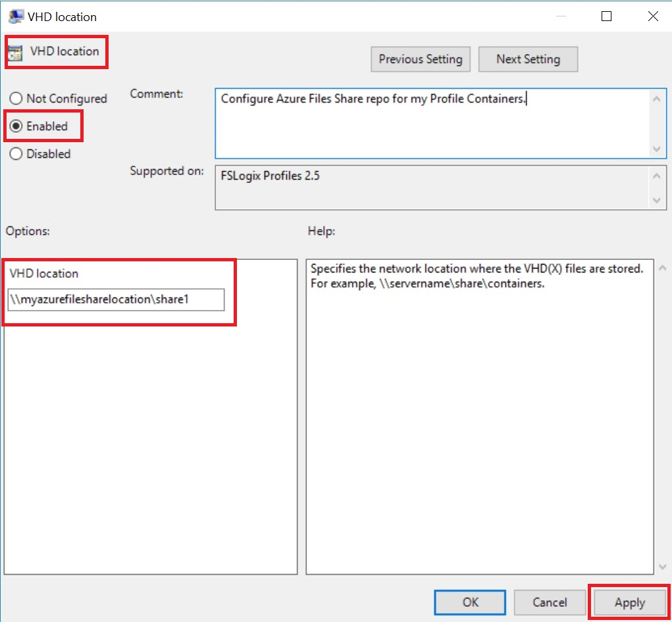Click the Comment box scroll down arrow
Image resolution: width=672 pixels, height=622 pixels.
click(656, 149)
